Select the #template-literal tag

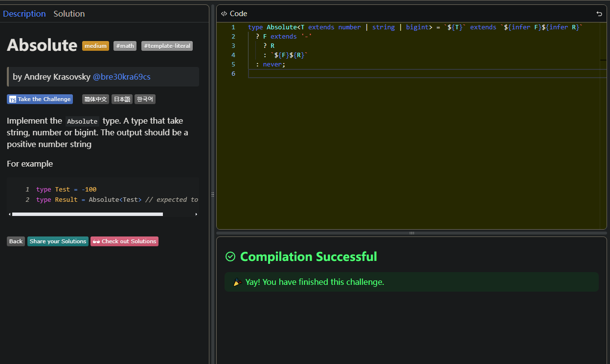(x=167, y=46)
